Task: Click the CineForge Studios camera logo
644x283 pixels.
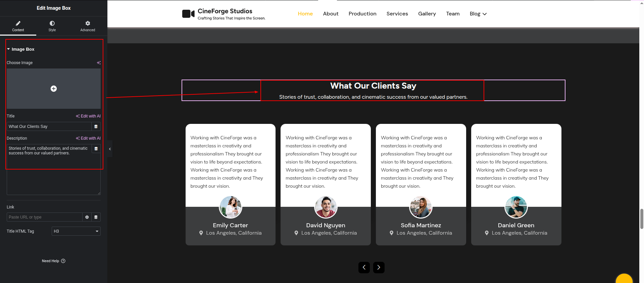Action: point(188,14)
